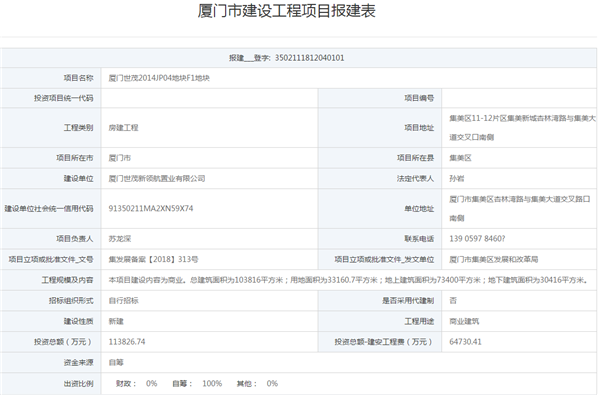This screenshot has width=600, height=395.
Task: Click the 项目负责人 label
Action: coord(75,239)
